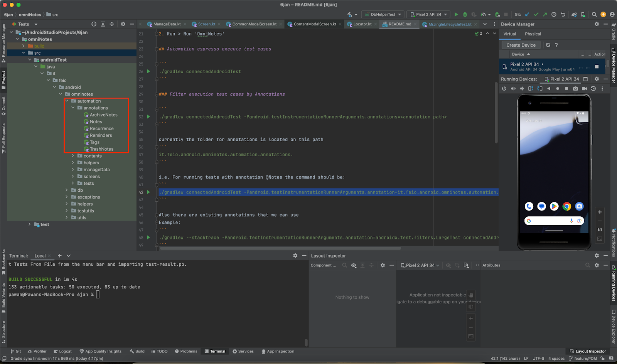Toggle the Build Variants tool window
Viewport: 617px width, 364px height.
[x=3, y=298]
